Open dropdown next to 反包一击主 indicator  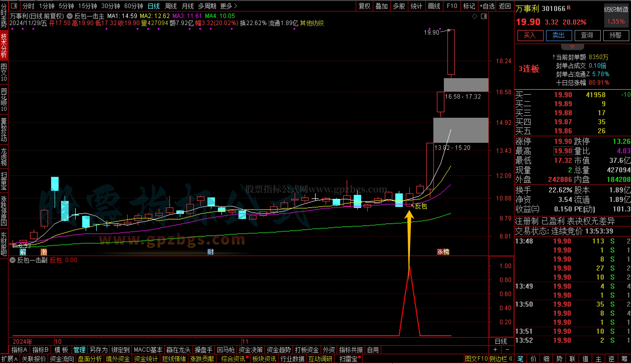70,16
